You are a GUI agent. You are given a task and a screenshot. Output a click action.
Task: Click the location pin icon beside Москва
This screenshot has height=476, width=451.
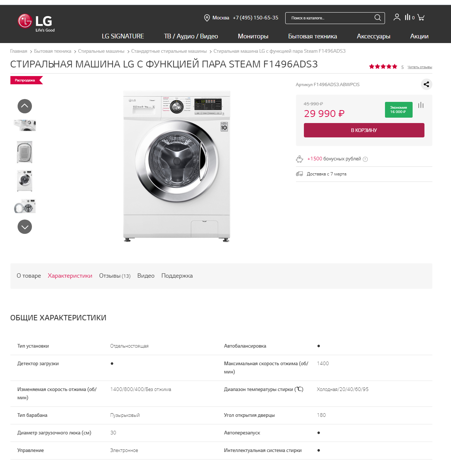click(207, 18)
